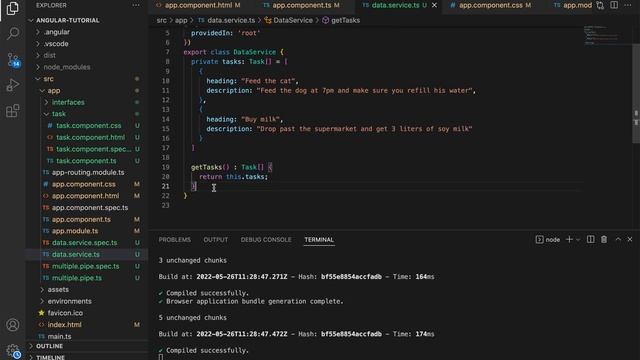The image size is (640, 360).
Task: Open the DEBUG CONSOLE panel tab
Action: click(x=266, y=240)
